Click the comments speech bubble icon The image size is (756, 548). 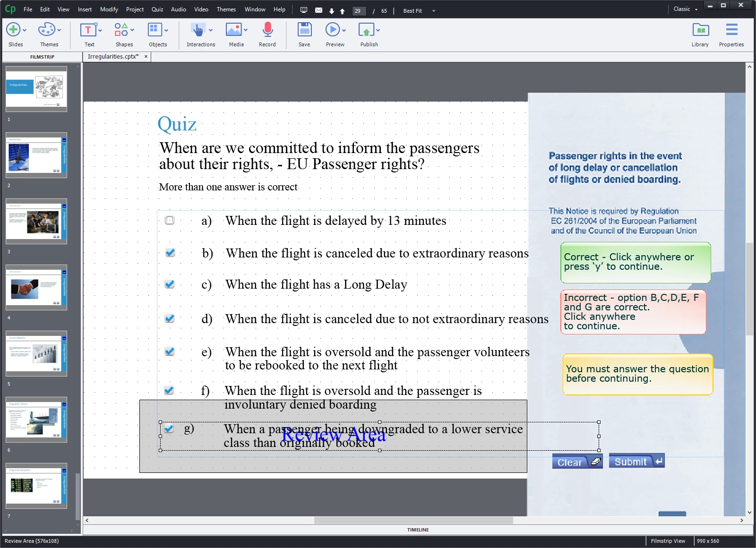coord(304,10)
